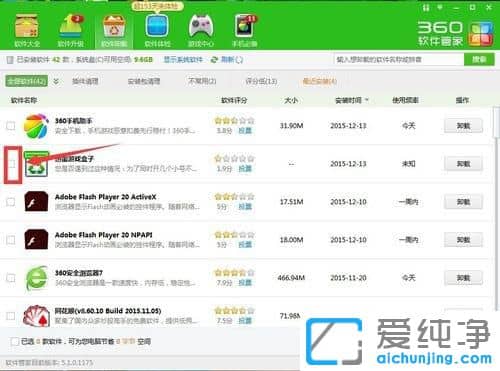This screenshot has height=371, width=500.
Task: Click the 360手机助手 app icon
Action: tap(37, 126)
